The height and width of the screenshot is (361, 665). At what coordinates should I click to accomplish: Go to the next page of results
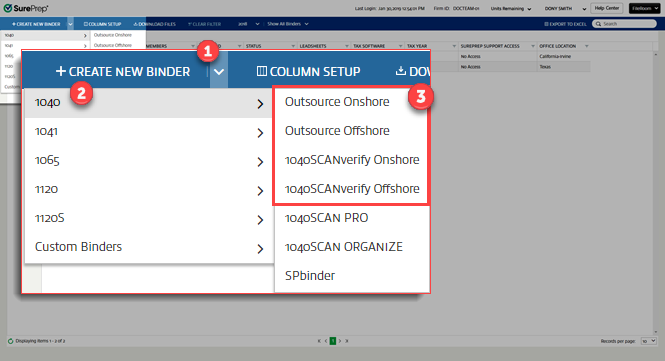point(340,341)
